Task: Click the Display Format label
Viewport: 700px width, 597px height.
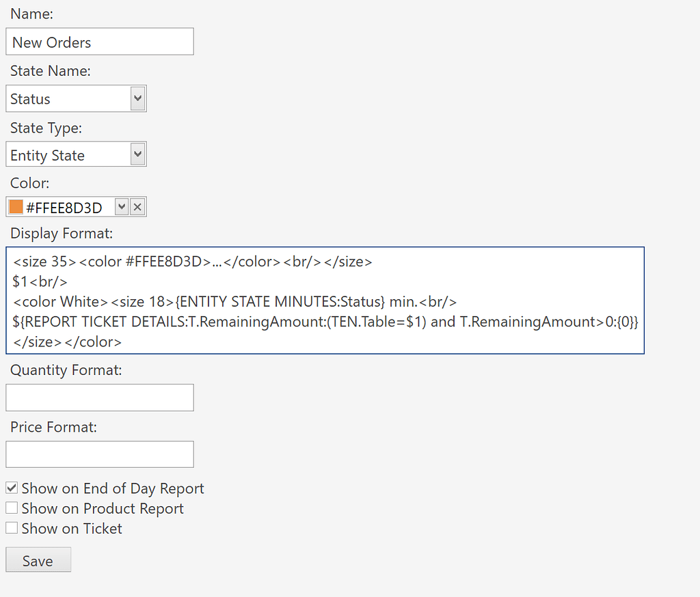Action: pos(53,233)
